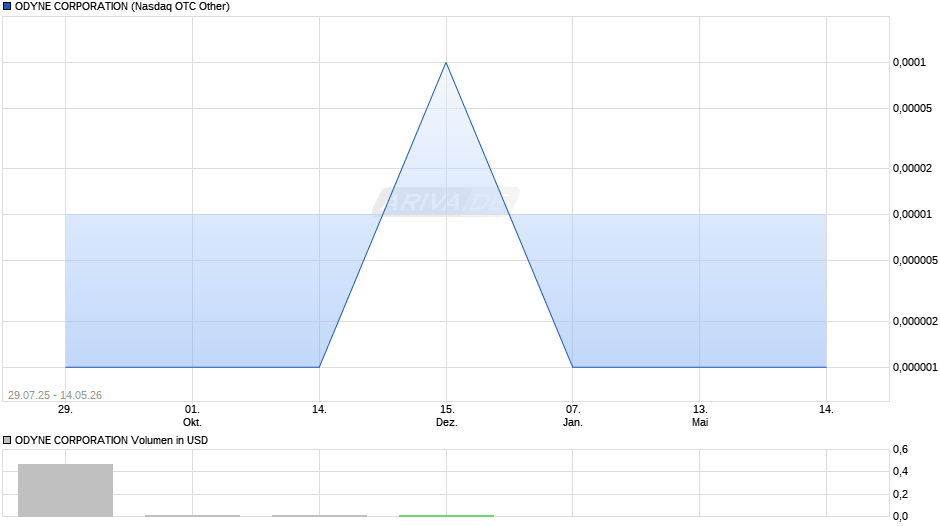Viewport: 940px width, 526px height.
Task: Click the 0,00002 price axis label
Action: click(912, 169)
